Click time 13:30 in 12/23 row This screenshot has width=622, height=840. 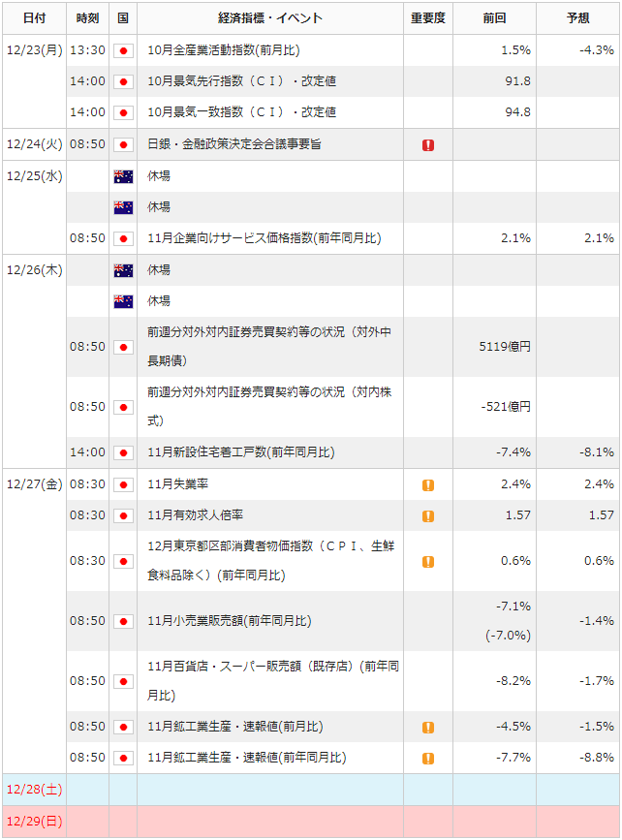[87, 50]
